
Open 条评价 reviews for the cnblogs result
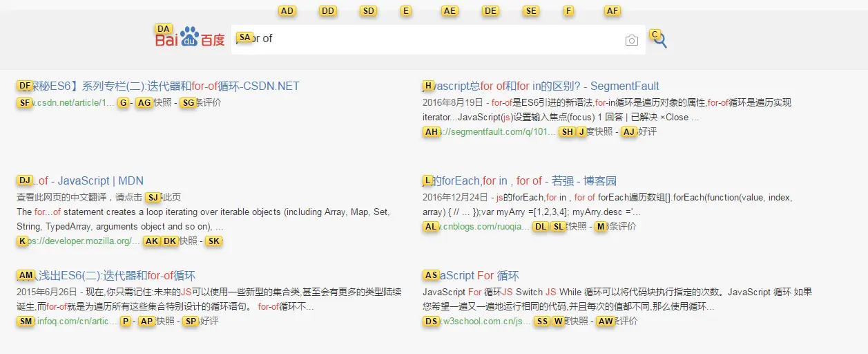pyautogui.click(x=615, y=227)
